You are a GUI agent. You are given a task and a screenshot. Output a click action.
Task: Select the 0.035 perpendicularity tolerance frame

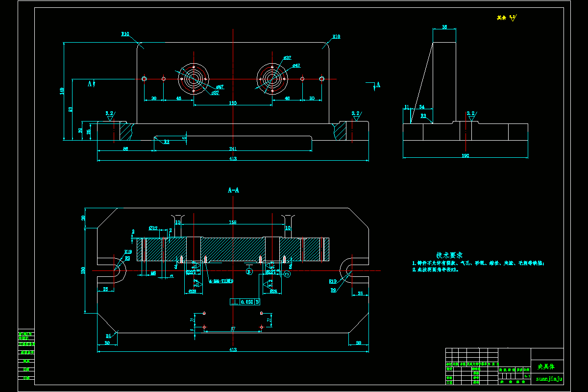(246, 302)
